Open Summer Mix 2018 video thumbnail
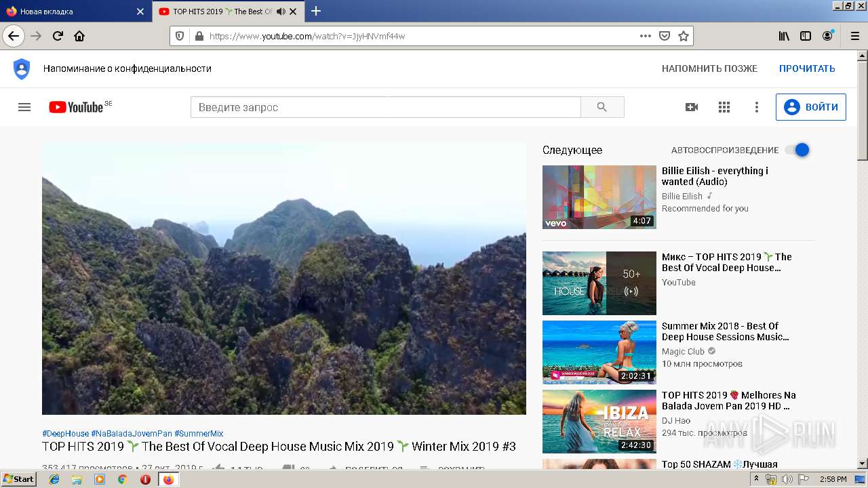This screenshot has width=868, height=488. (599, 352)
